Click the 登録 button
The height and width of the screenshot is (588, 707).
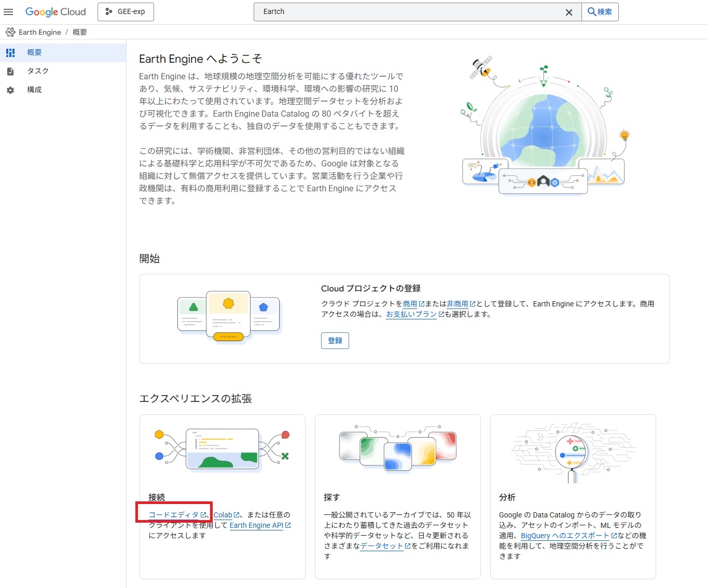pos(335,341)
